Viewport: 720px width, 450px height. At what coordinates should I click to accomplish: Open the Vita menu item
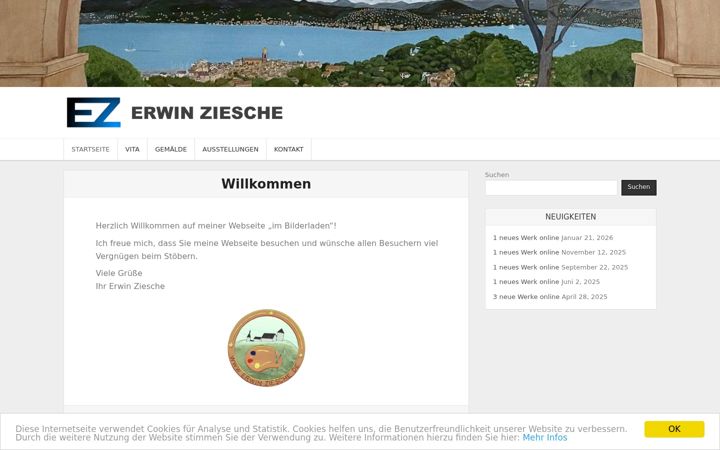132,149
